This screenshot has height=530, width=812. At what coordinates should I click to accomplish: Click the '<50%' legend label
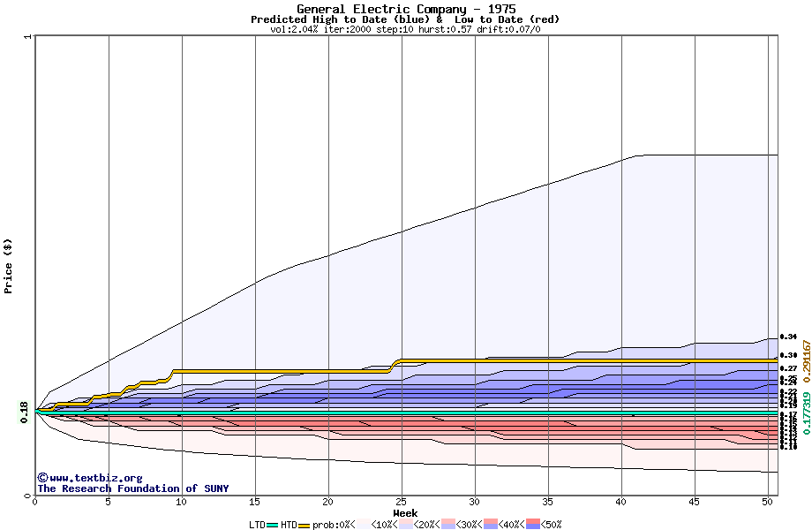[x=552, y=525]
